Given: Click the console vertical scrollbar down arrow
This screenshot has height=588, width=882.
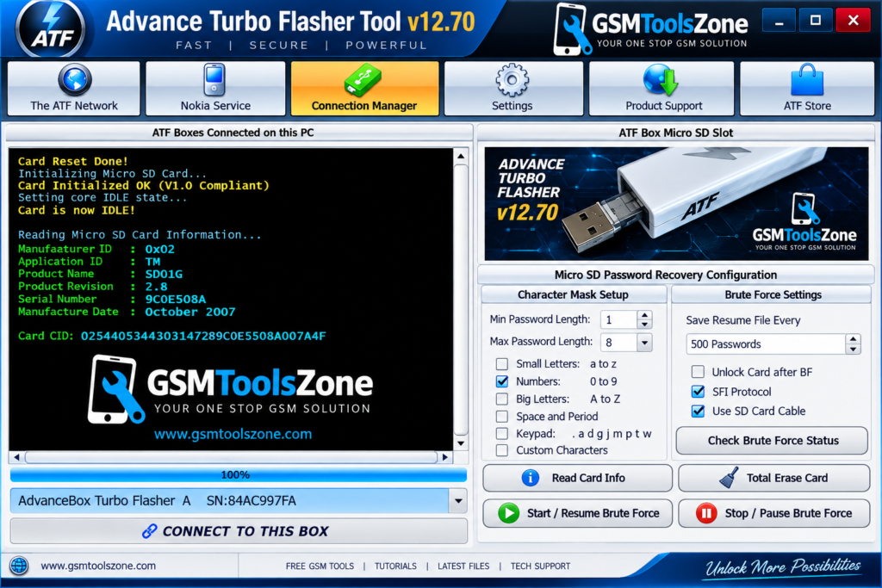Looking at the screenshot, I should pos(461,443).
